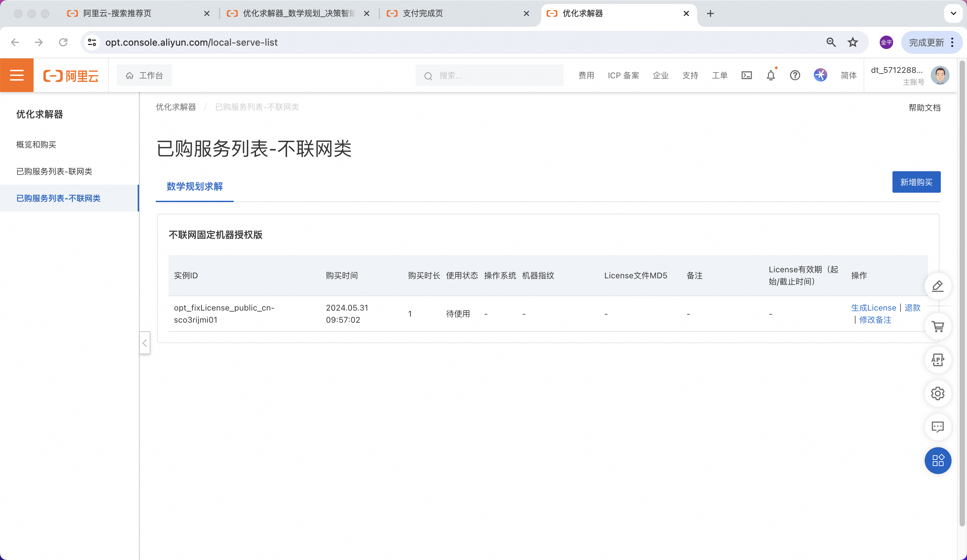
Task: Click the 生成License link
Action: (873, 308)
